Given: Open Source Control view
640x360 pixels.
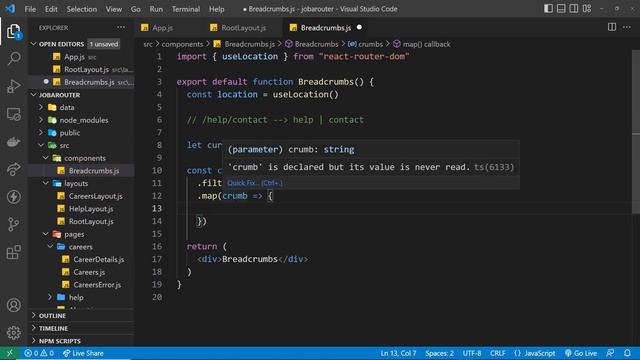Looking at the screenshot, I should (13, 224).
